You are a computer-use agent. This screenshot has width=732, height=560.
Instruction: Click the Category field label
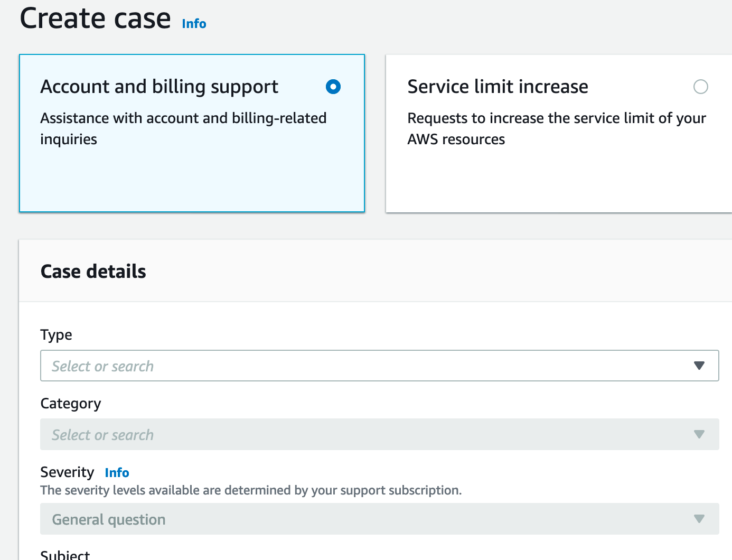71,404
